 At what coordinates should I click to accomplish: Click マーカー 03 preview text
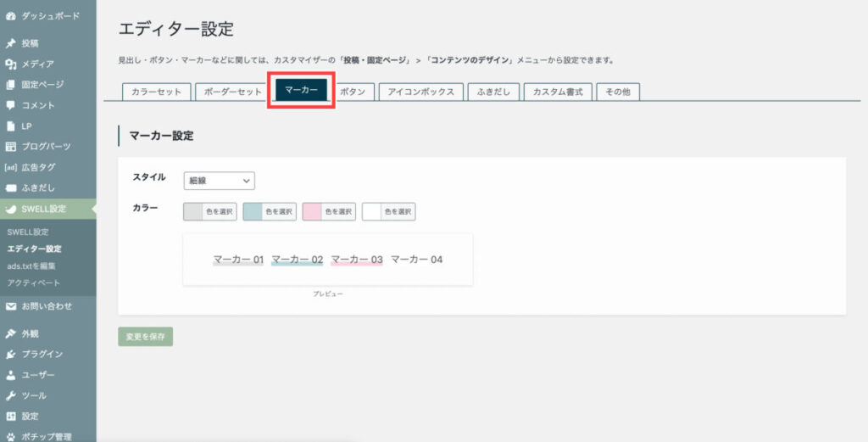pos(357,260)
